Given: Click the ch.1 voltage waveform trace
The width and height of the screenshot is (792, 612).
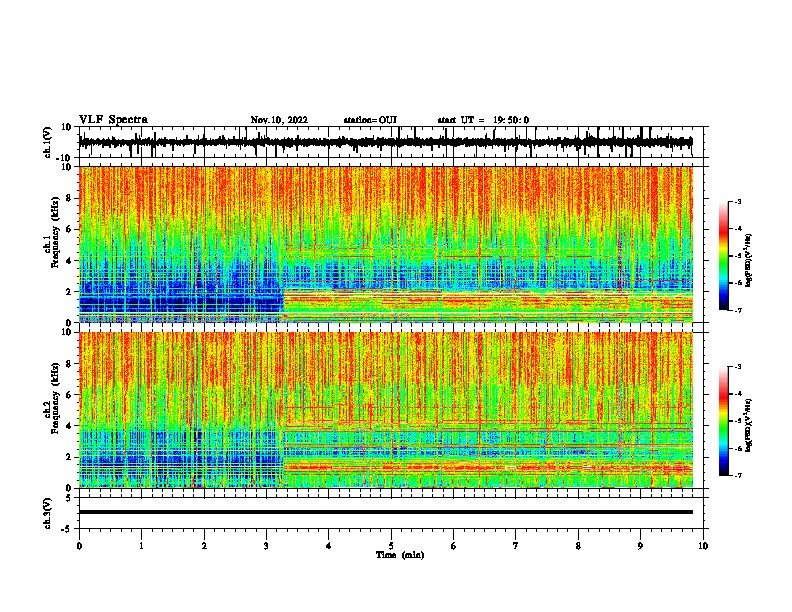Looking at the screenshot, I should tap(385, 142).
